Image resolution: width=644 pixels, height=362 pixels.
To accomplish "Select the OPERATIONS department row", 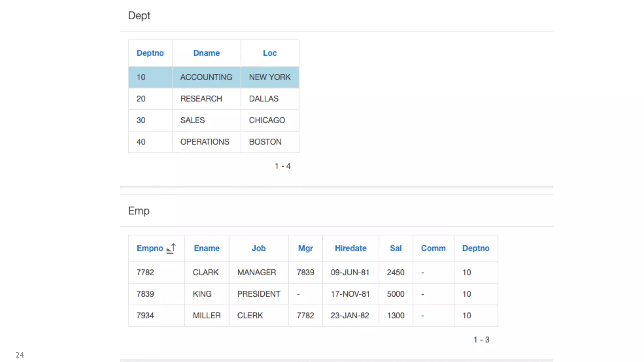I will click(204, 142).
